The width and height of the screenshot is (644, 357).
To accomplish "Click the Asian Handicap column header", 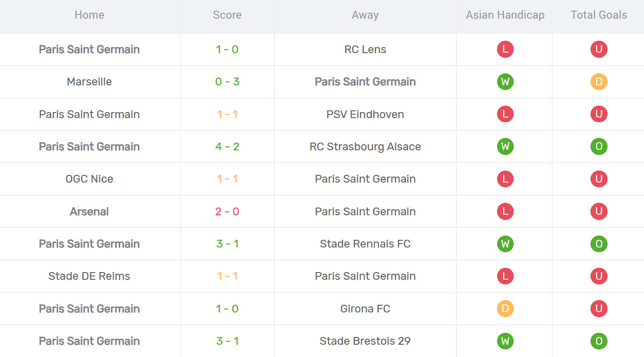I will tap(505, 15).
